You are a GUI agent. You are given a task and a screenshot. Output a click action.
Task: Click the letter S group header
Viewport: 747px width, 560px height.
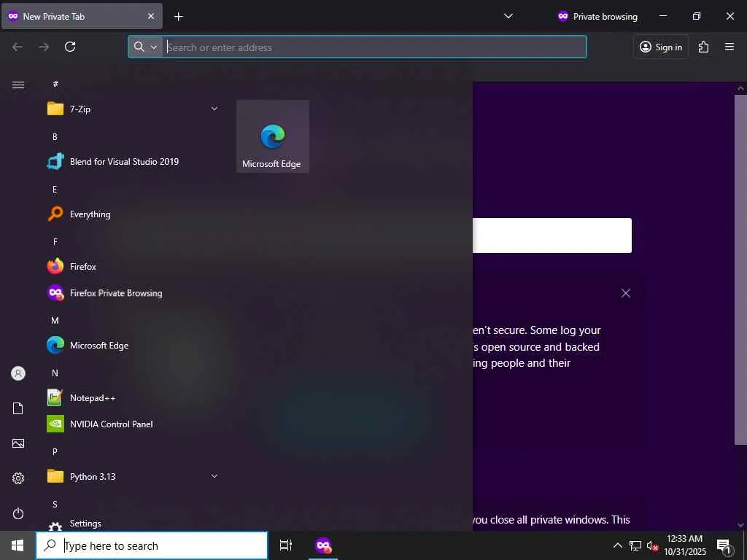coord(55,505)
